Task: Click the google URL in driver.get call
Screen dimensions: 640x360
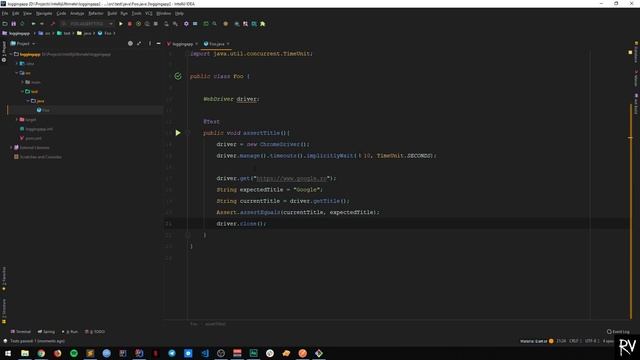Action: [x=291, y=178]
